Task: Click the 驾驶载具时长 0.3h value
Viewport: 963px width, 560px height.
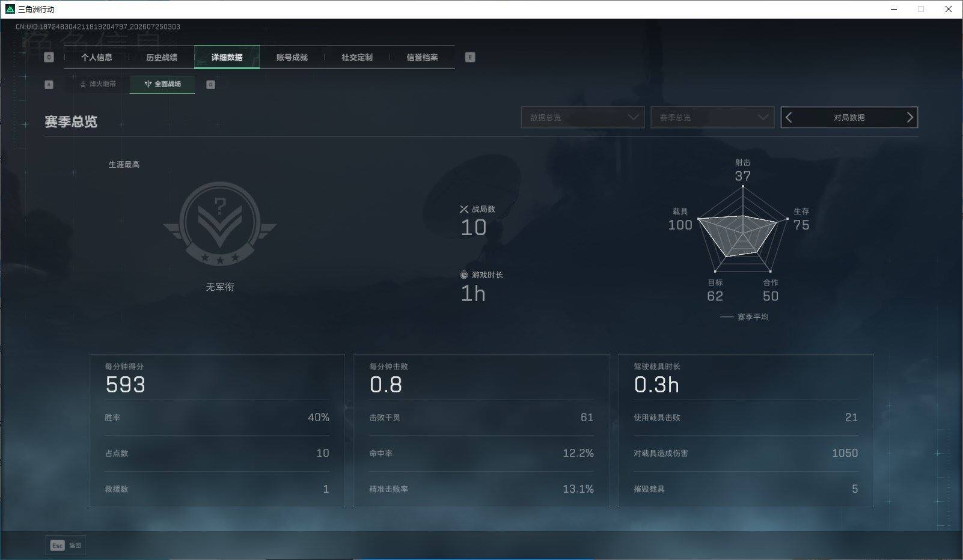Action: click(x=656, y=385)
